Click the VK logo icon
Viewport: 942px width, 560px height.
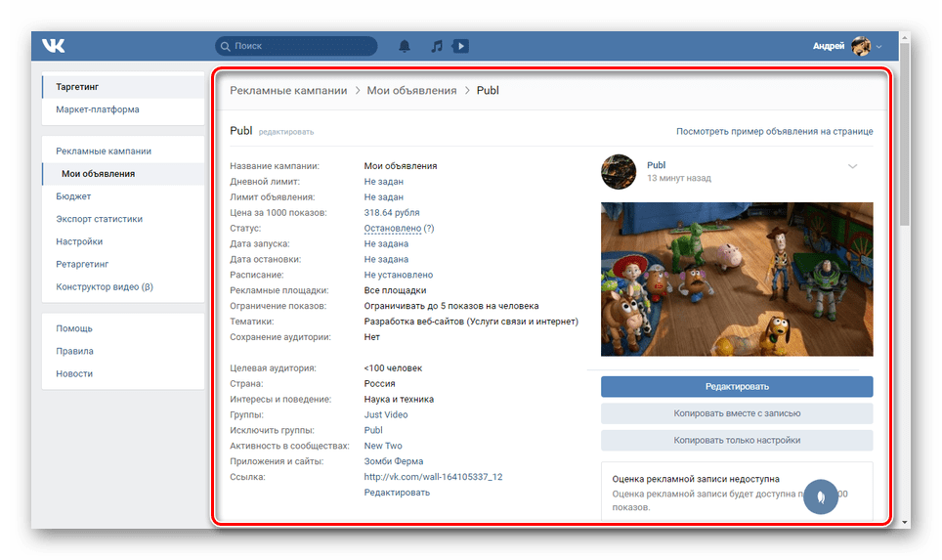[x=54, y=46]
